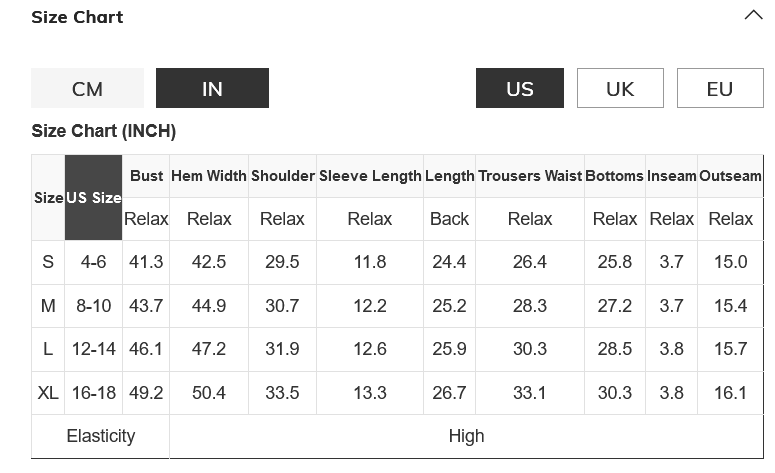Click the size XL row label
Image resolution: width=775 pixels, height=473 pixels.
click(48, 393)
